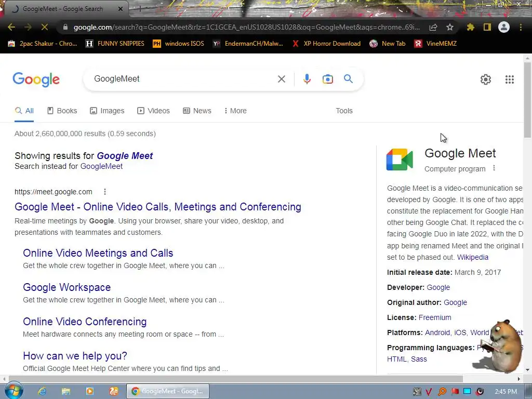Screen dimensions: 532x399
Task: Launch Internet Explorer from taskbar
Action: 42,391
